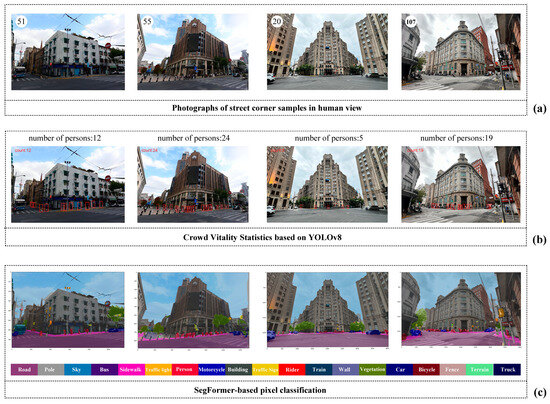Pick the Train legend swatch
This screenshot has width=550, height=404.
point(319,370)
